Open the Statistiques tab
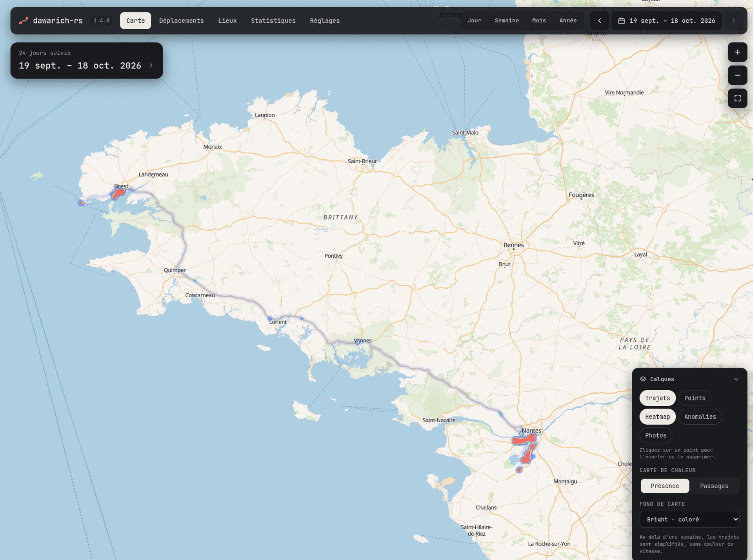 [273, 20]
